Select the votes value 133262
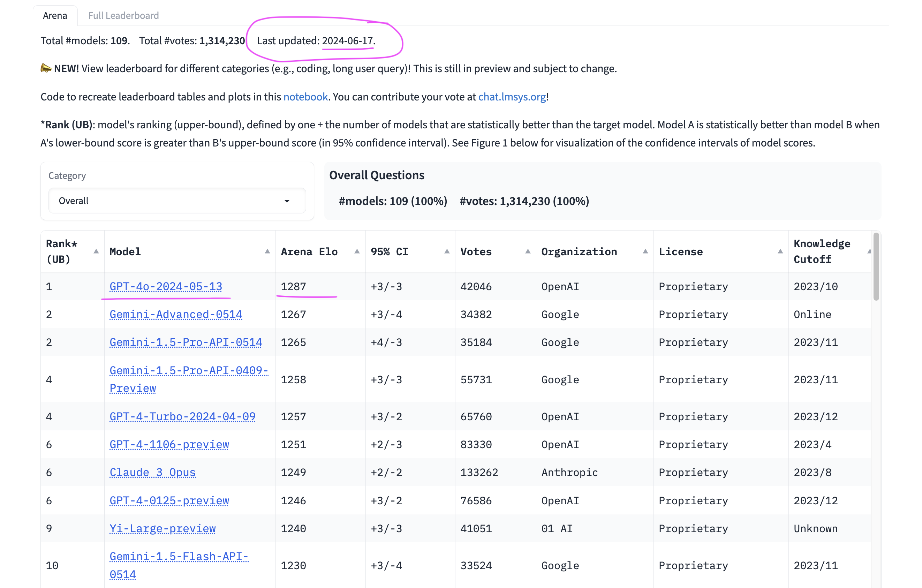This screenshot has width=922, height=588. 479,473
